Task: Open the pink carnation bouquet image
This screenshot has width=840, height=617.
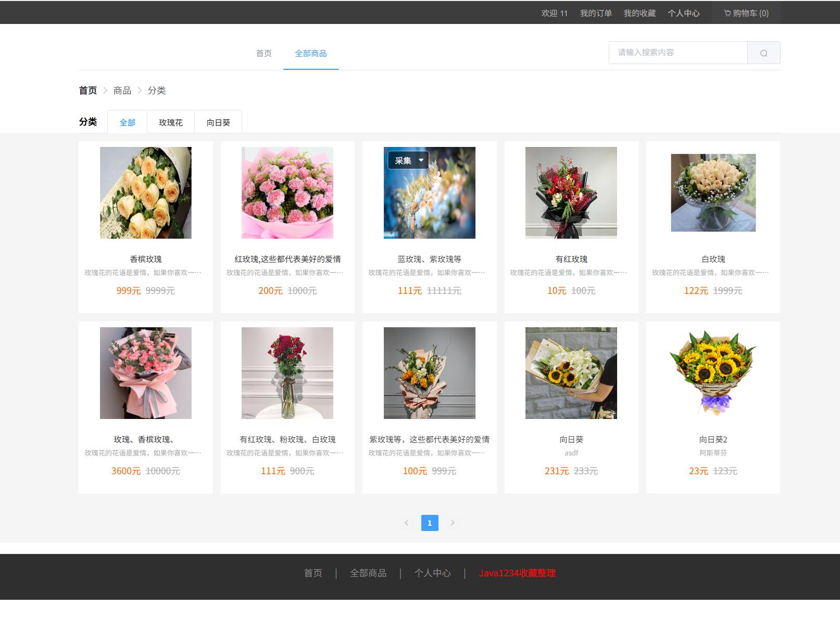Action: click(287, 193)
